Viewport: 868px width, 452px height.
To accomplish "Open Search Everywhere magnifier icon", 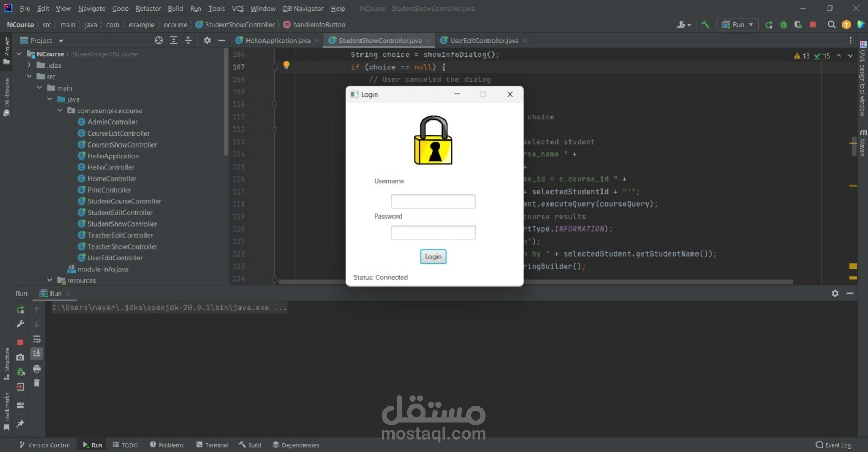I will coord(831,24).
